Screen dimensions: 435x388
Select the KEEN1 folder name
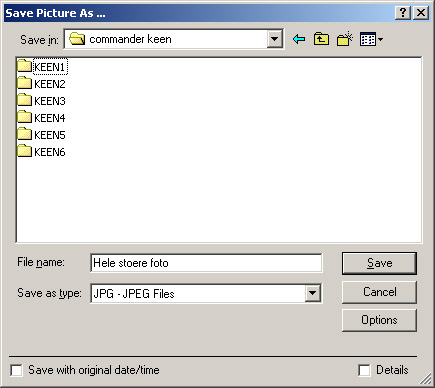pos(50,67)
